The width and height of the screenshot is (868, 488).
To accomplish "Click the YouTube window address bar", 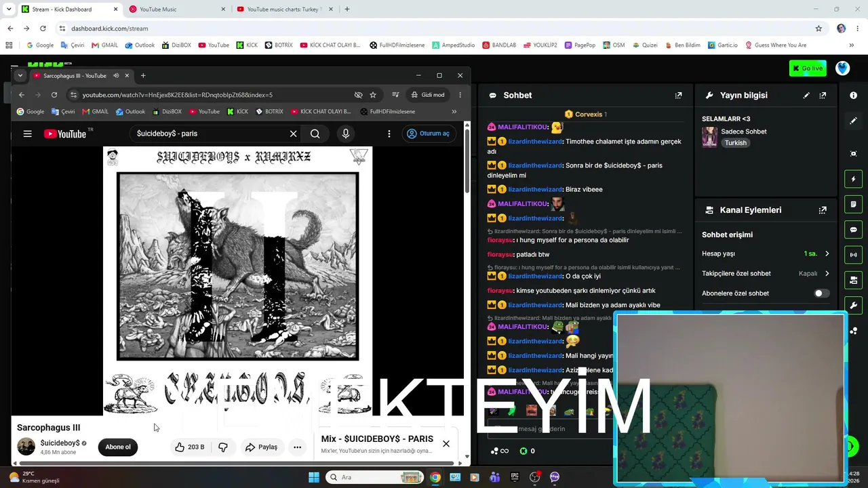I will tap(210, 95).
